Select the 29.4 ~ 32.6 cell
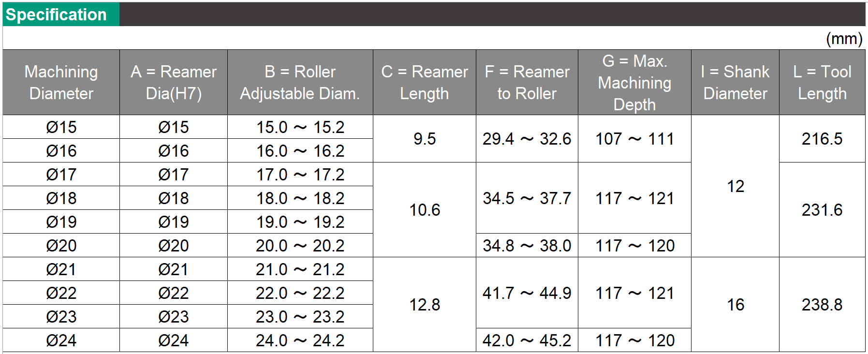 pos(527,139)
